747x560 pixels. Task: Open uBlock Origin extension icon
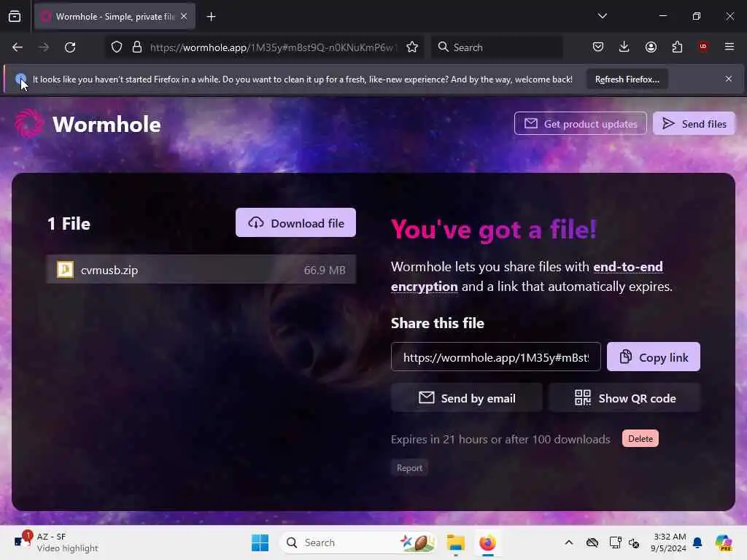703,47
